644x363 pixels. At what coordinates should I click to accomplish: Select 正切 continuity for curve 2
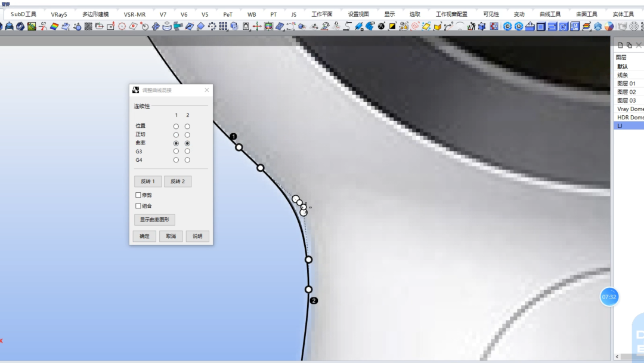(187, 135)
